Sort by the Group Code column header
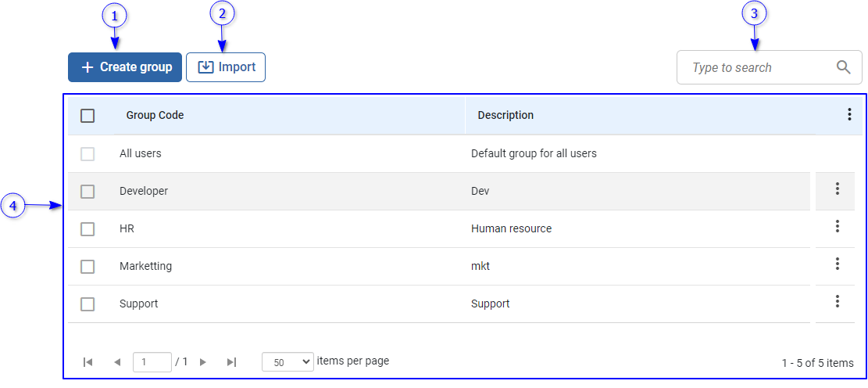868x388 pixels. point(155,115)
